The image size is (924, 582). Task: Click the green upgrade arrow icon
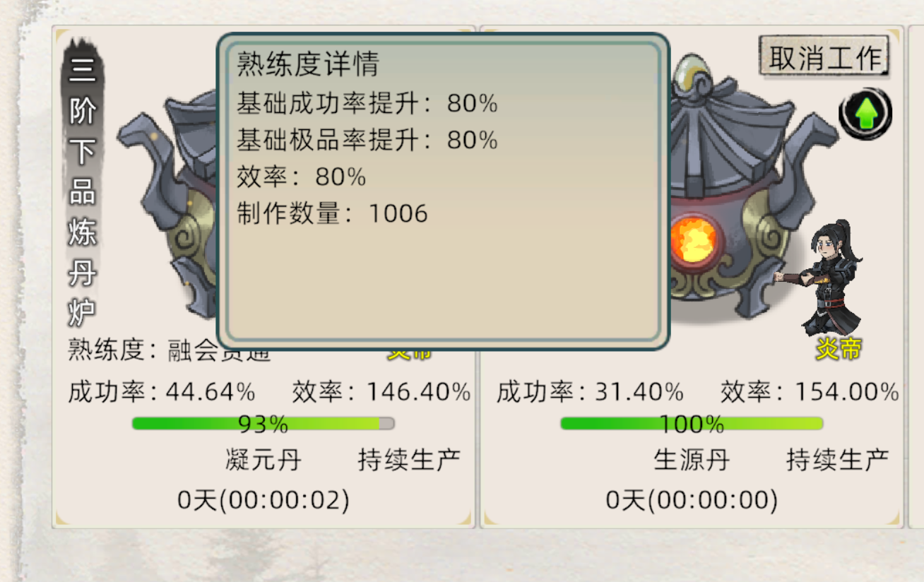pos(865,114)
